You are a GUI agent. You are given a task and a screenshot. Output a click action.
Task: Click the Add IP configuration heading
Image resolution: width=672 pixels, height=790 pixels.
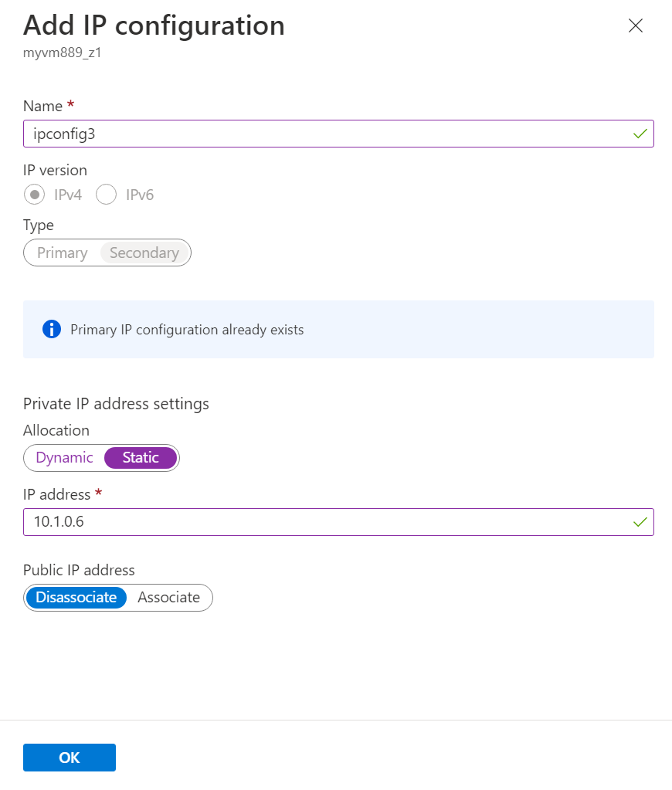[x=154, y=25]
